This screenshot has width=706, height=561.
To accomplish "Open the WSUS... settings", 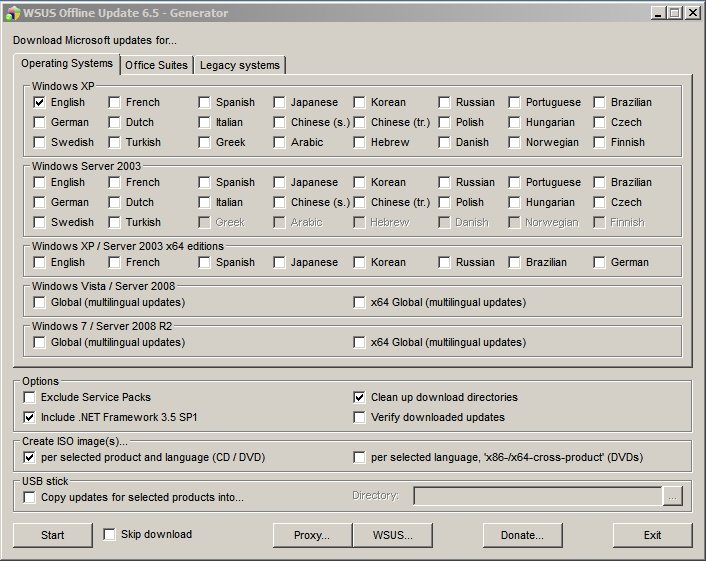I will click(x=393, y=535).
